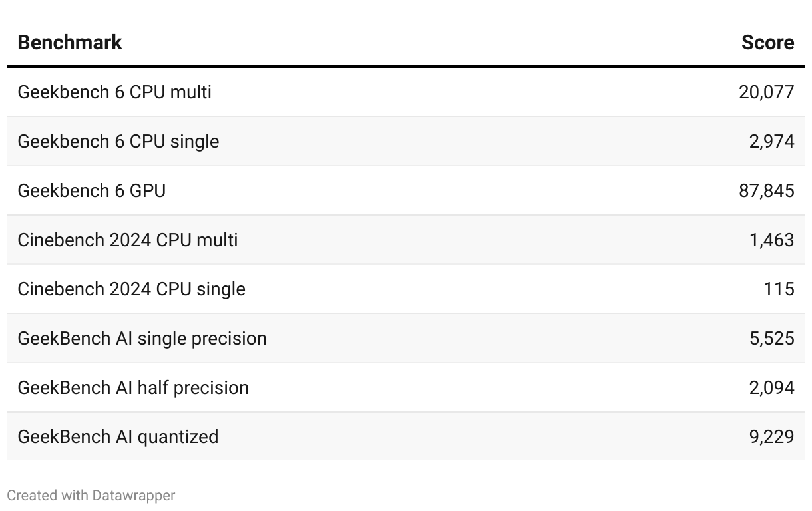The width and height of the screenshot is (812, 511).
Task: Click the 2,094 score value
Action: tap(771, 387)
